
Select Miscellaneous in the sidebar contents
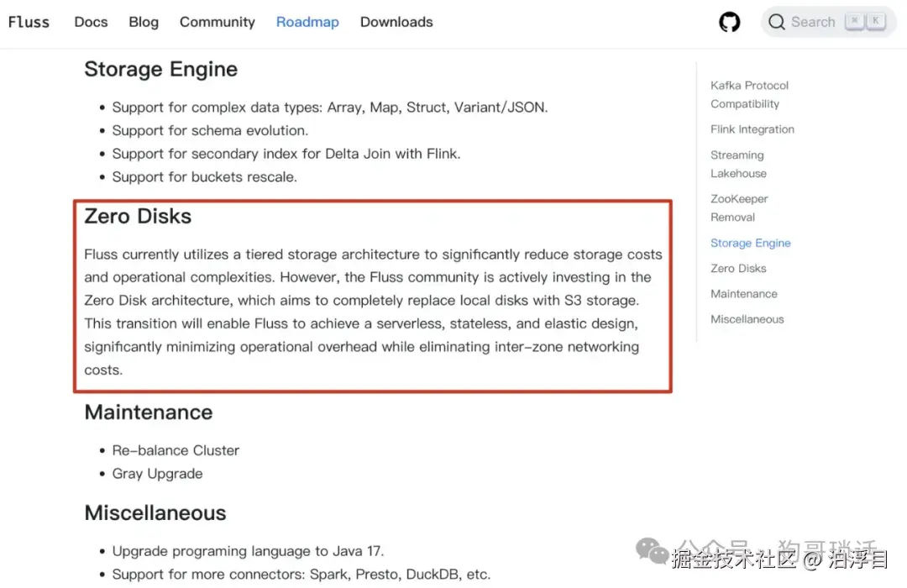(747, 319)
